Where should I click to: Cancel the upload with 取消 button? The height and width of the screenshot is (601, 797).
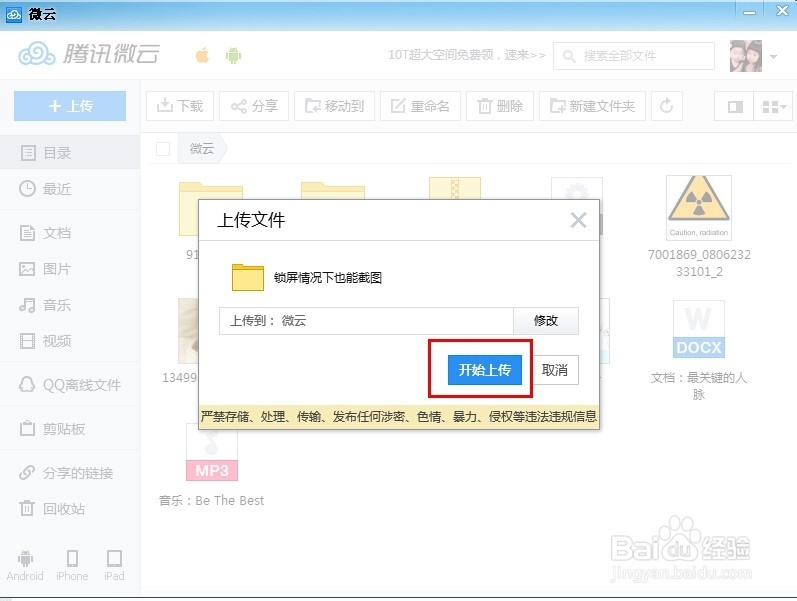click(x=555, y=370)
